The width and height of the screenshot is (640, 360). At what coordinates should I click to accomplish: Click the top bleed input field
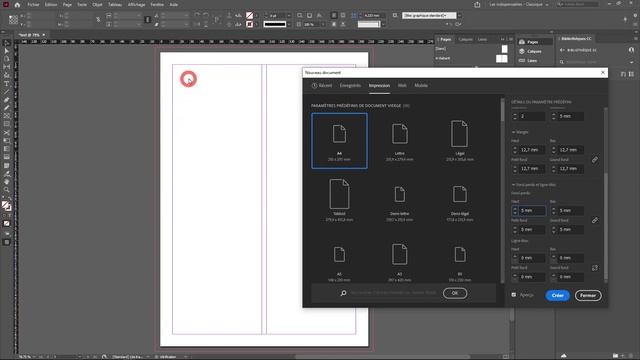click(x=532, y=211)
